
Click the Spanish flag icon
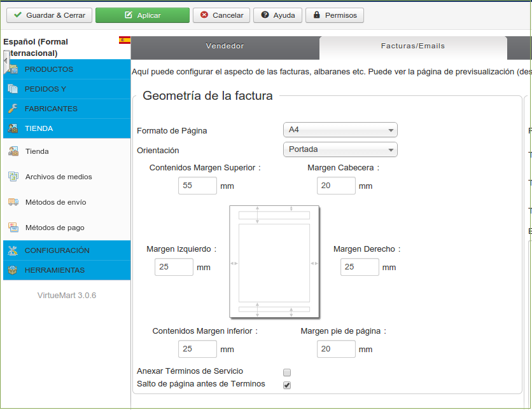point(125,40)
